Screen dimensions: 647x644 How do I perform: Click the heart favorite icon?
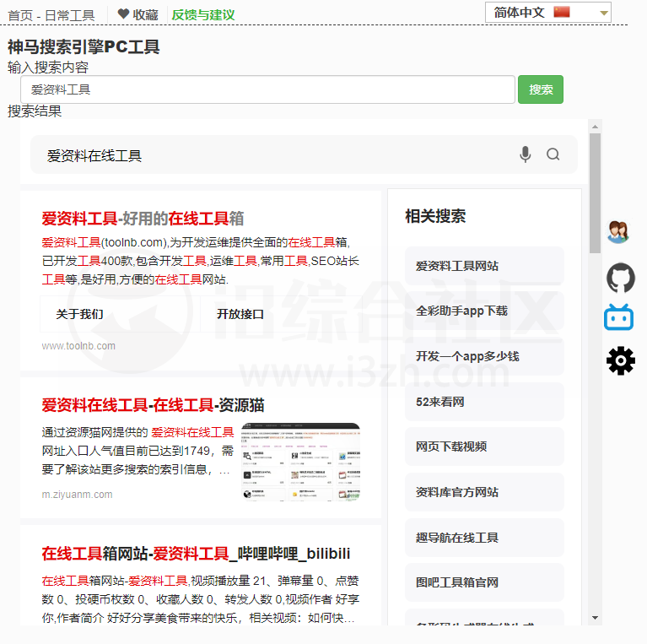[123, 14]
